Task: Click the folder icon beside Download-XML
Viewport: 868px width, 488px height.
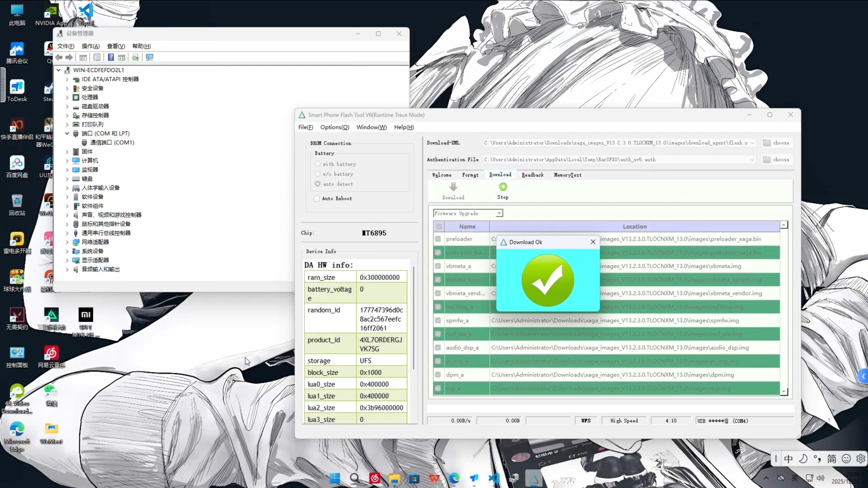Action: coord(767,143)
